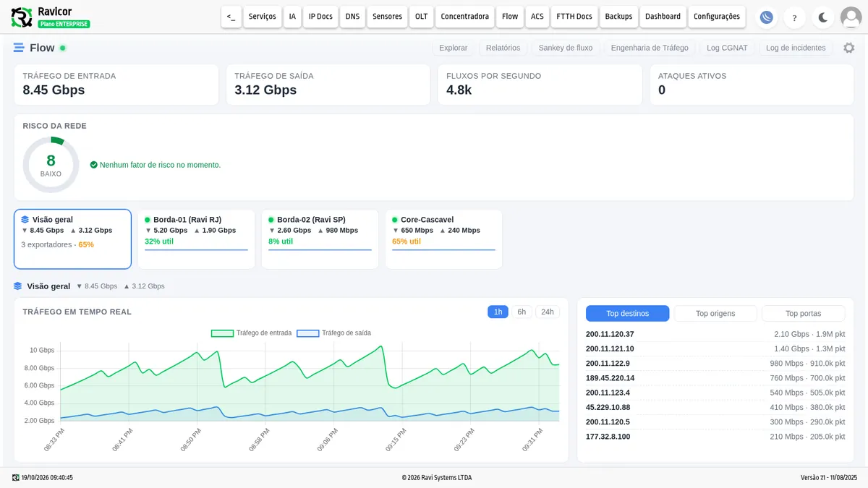Viewport: 868px width, 488px height.
Task: Switch to Top portas tab
Action: [x=803, y=314]
